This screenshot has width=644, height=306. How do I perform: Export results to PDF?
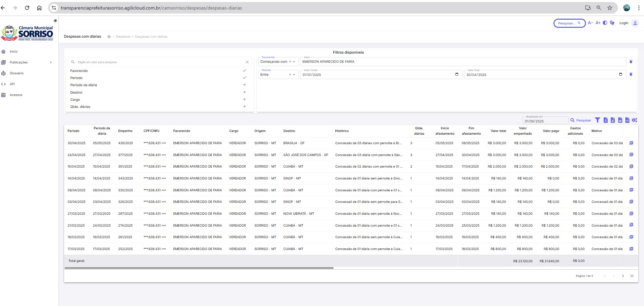pos(606,120)
